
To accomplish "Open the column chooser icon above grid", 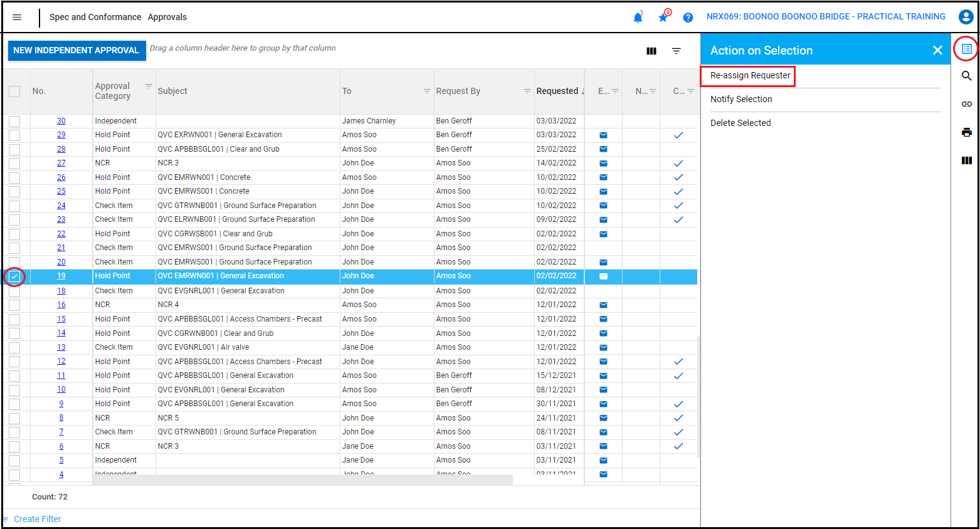I will click(651, 51).
